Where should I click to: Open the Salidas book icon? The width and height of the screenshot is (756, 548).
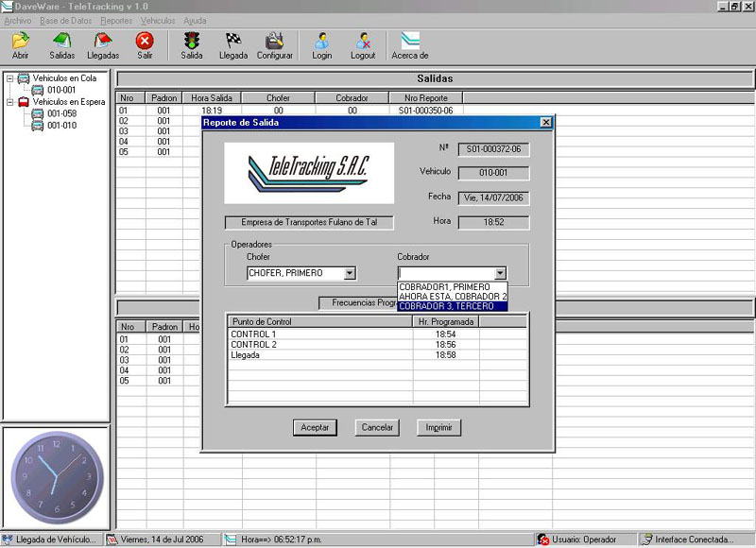click(x=61, y=41)
